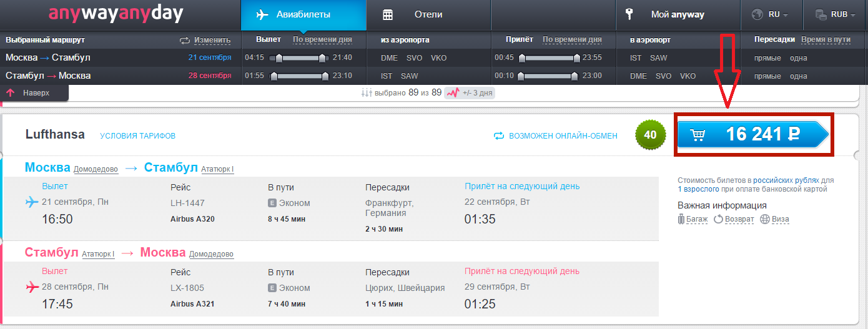Click the blue plane icon of 21 сентября departure

point(32,202)
